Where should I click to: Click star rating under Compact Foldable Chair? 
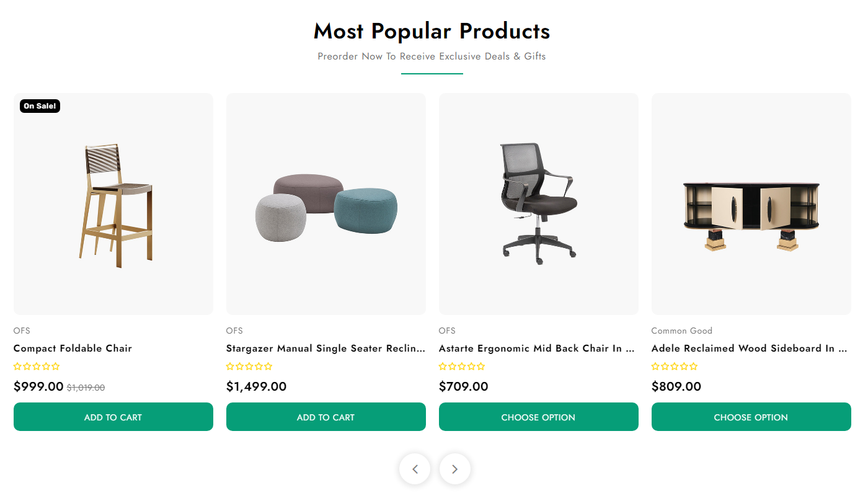coord(37,366)
